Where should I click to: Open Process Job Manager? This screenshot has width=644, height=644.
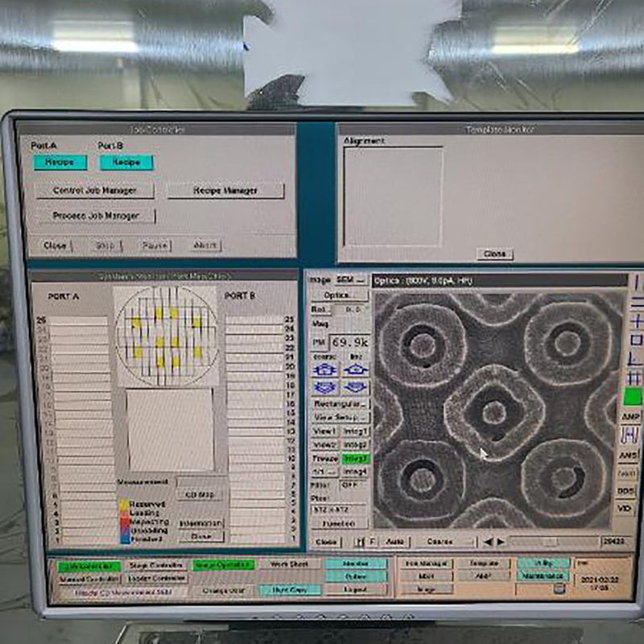[96, 216]
